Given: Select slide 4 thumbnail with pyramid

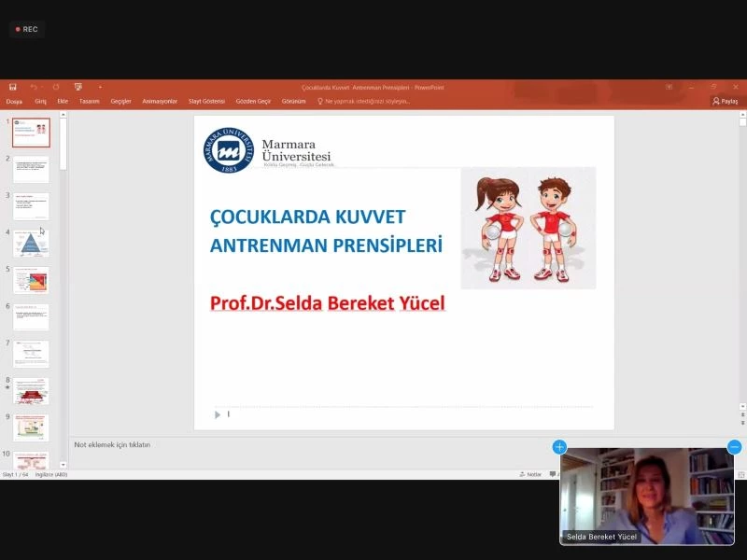Looking at the screenshot, I should 31,244.
